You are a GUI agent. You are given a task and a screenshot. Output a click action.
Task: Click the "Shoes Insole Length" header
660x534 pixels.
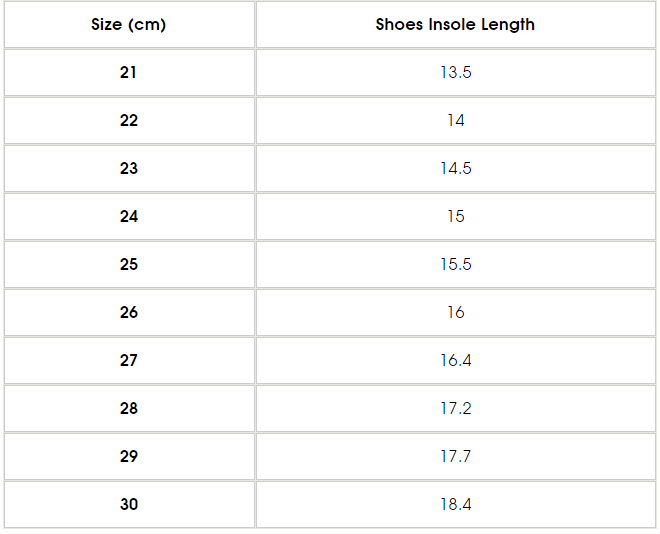point(455,25)
